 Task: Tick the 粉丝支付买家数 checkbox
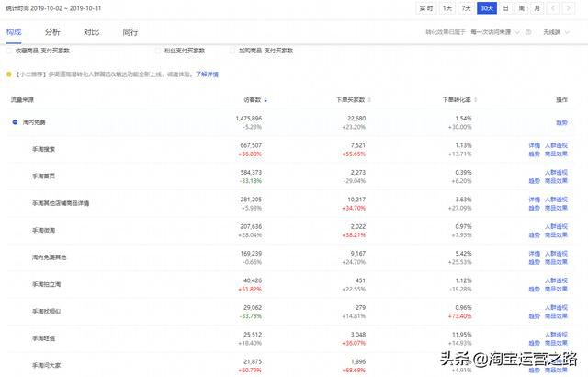tap(157, 52)
